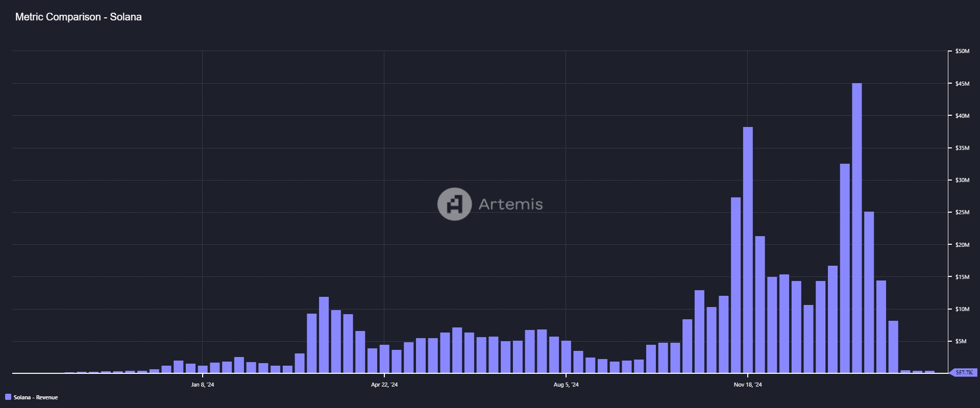Toggle the "Solana - Revenue" legend label
Image resolution: width=980 pixels, height=408 pixels.
point(36,397)
